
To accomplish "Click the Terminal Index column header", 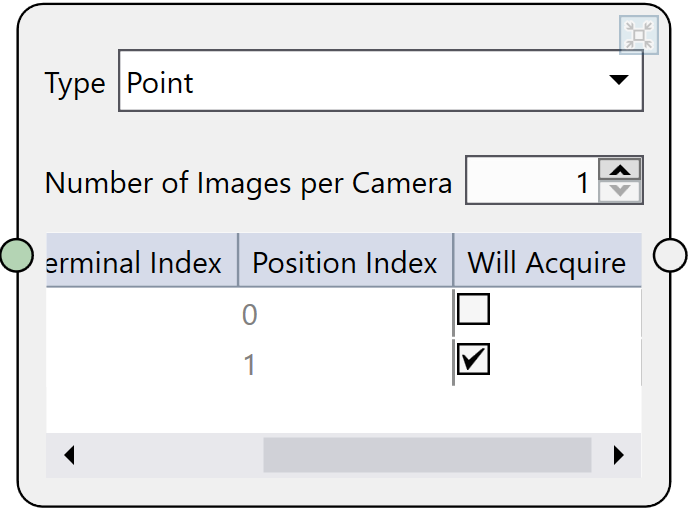I will pyautogui.click(x=141, y=263).
